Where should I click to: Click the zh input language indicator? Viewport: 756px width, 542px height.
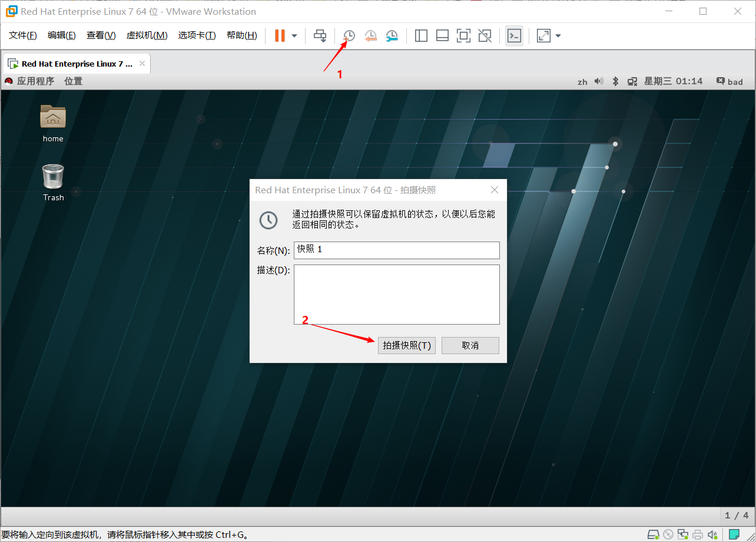coord(582,82)
